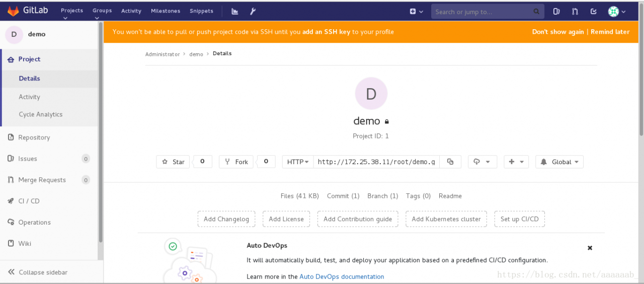The image size is (644, 284).
Task: Open Snippets in top navigation
Action: [x=201, y=11]
